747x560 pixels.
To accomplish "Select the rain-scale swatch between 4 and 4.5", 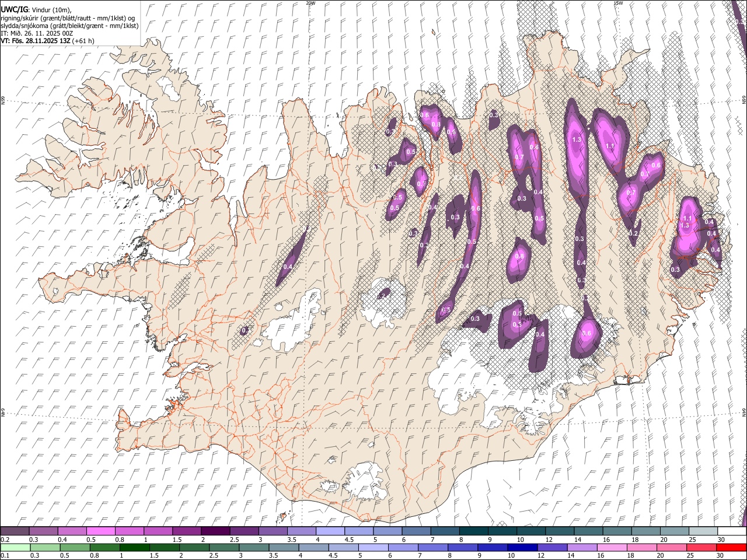I will coord(313,547).
